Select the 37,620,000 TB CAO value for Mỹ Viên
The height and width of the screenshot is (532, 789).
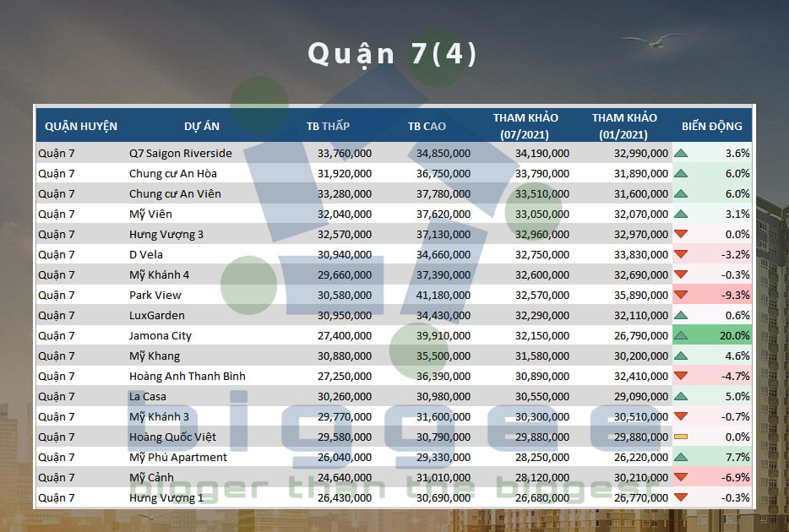(x=443, y=214)
